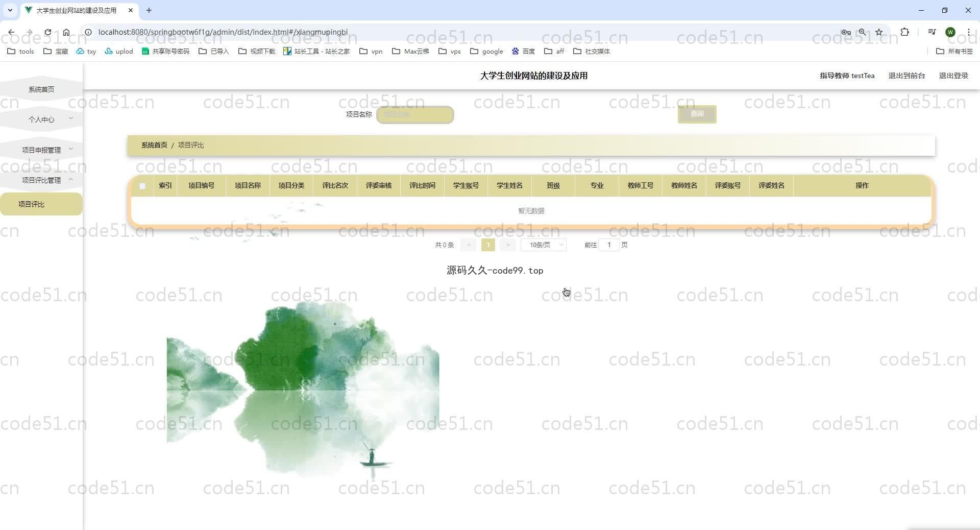Bookmark this page with the star

pyautogui.click(x=879, y=32)
